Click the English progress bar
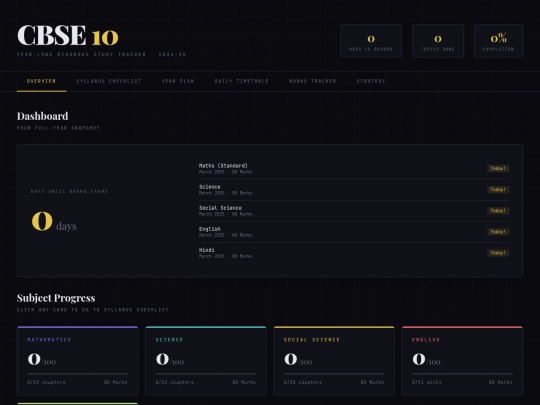 click(x=462, y=374)
